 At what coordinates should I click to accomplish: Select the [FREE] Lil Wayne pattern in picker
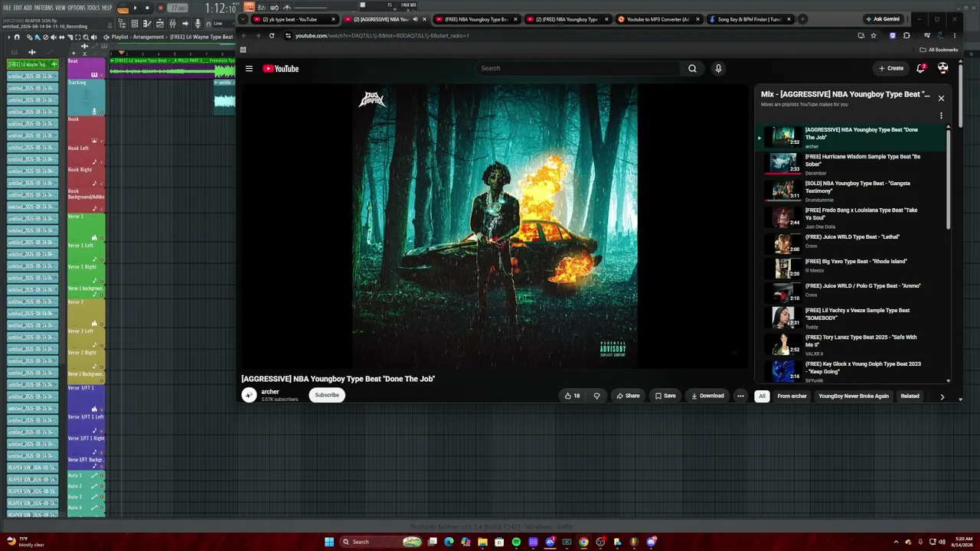point(32,64)
